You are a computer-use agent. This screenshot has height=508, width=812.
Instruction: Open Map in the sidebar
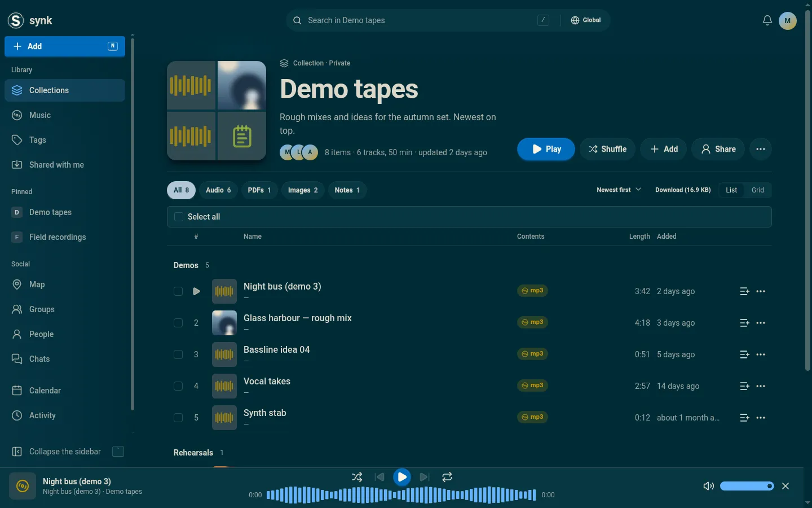(65, 284)
